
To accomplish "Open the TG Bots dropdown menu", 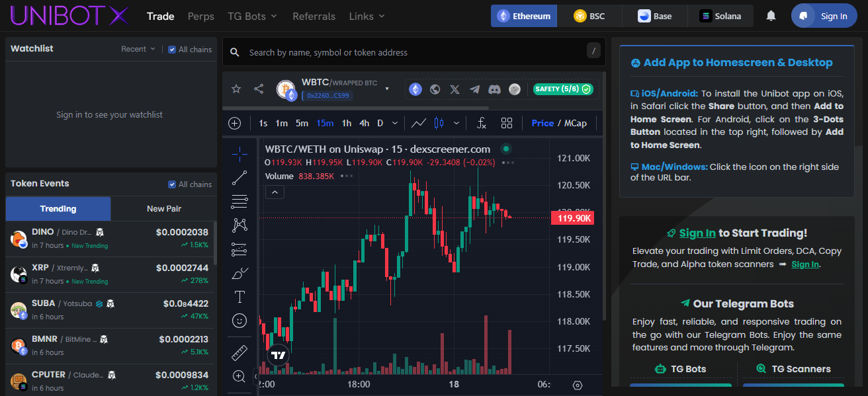I will (252, 16).
